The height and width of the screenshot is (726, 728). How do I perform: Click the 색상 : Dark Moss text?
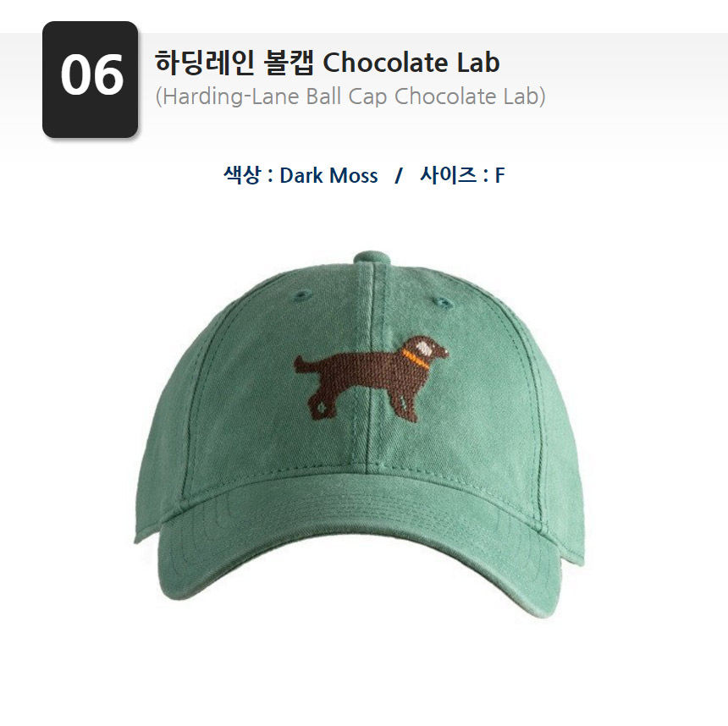[301, 175]
